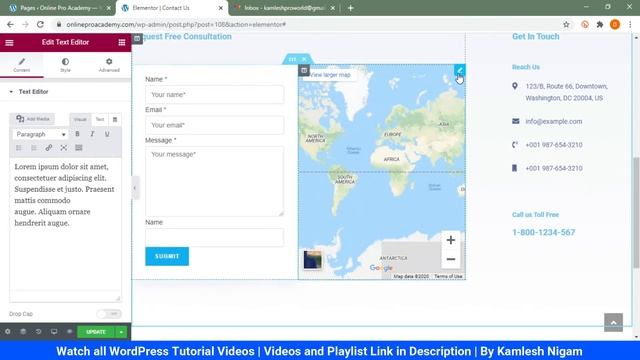
Task: Click the heading column handle icon
Action: [137, 39]
